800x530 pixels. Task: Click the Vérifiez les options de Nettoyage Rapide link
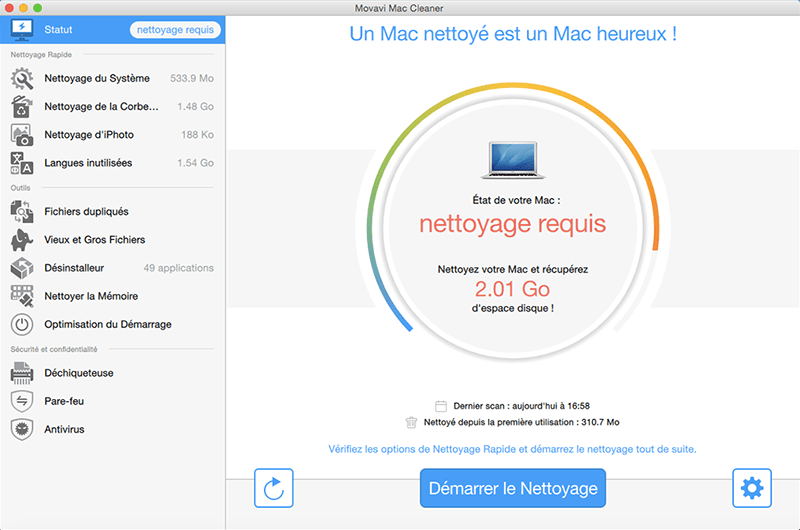[x=512, y=449]
